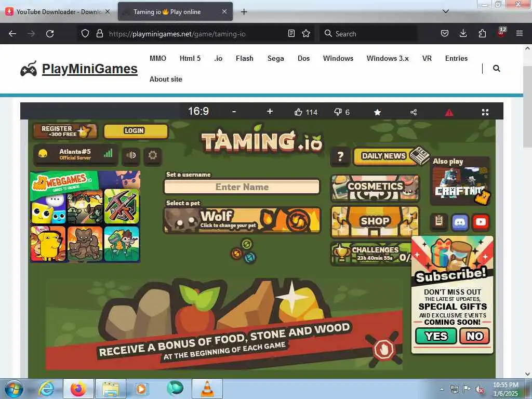Click the share icon in game bar

[414, 112]
